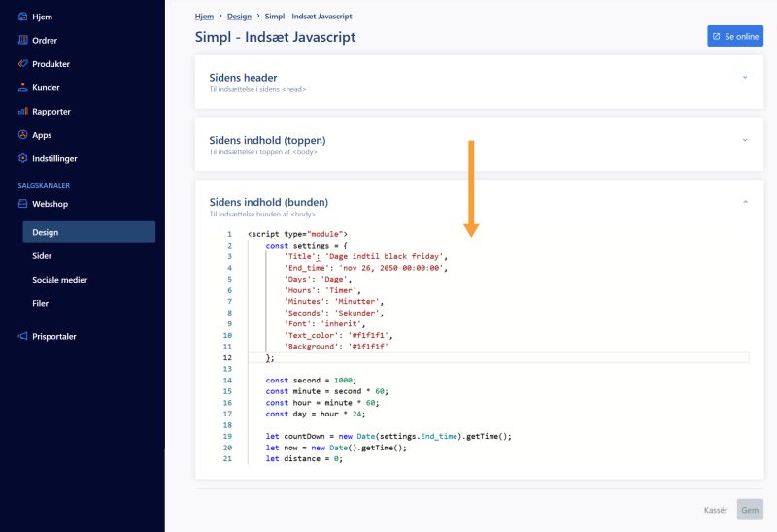Viewport: 777px width, 532px height.
Task: Open the Filer submenu item
Action: pyautogui.click(x=40, y=303)
